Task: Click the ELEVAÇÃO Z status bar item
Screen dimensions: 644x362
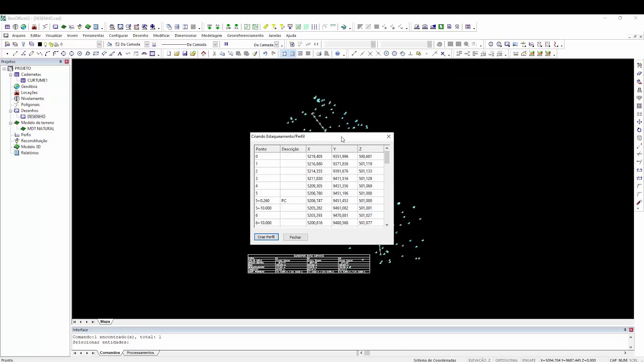Action: click(x=479, y=360)
